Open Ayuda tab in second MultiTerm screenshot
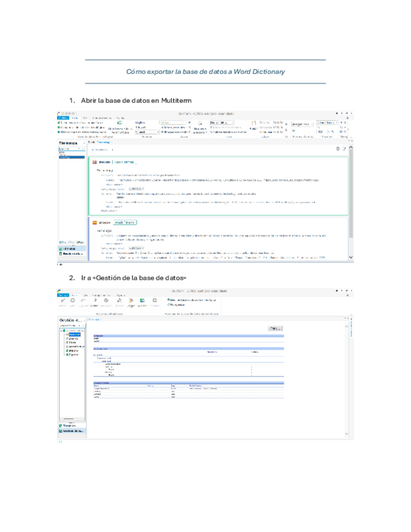411x532 pixels. coord(121,295)
